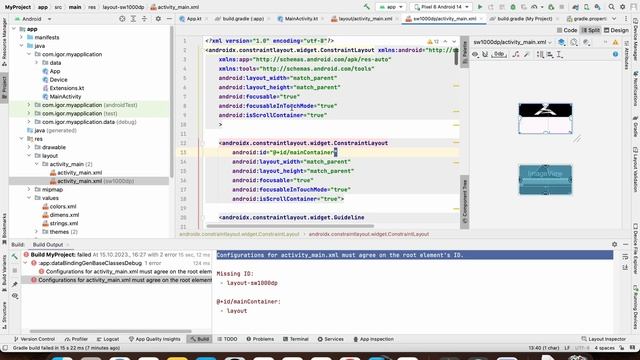Switch editor to Code view

pyautogui.click(x=567, y=30)
